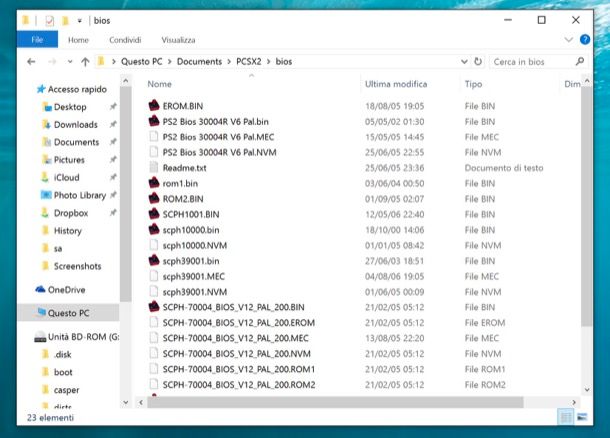Click the Properties icon in title bar
Viewport: 610px width, 438px height.
49,21
